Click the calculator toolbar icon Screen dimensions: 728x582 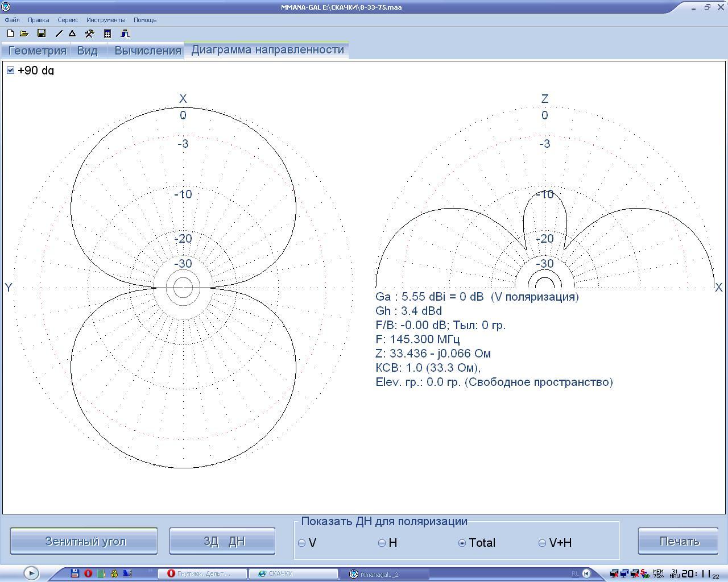(107, 34)
